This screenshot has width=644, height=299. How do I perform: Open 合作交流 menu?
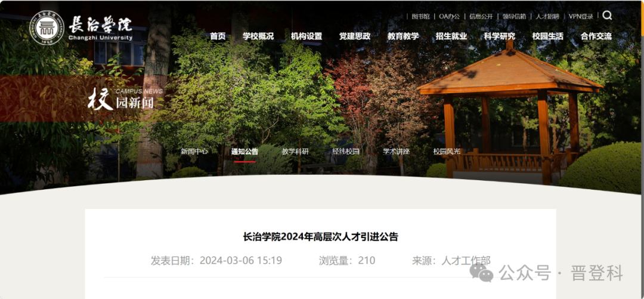click(596, 36)
